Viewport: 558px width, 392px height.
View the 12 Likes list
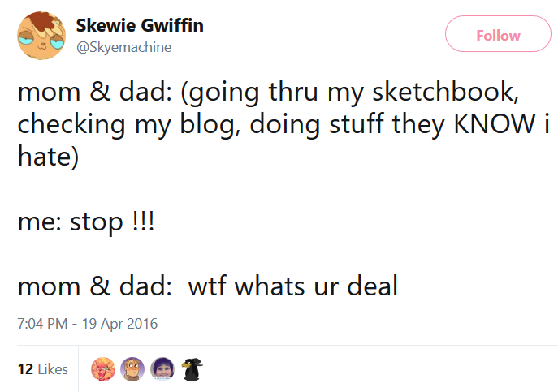click(x=42, y=369)
